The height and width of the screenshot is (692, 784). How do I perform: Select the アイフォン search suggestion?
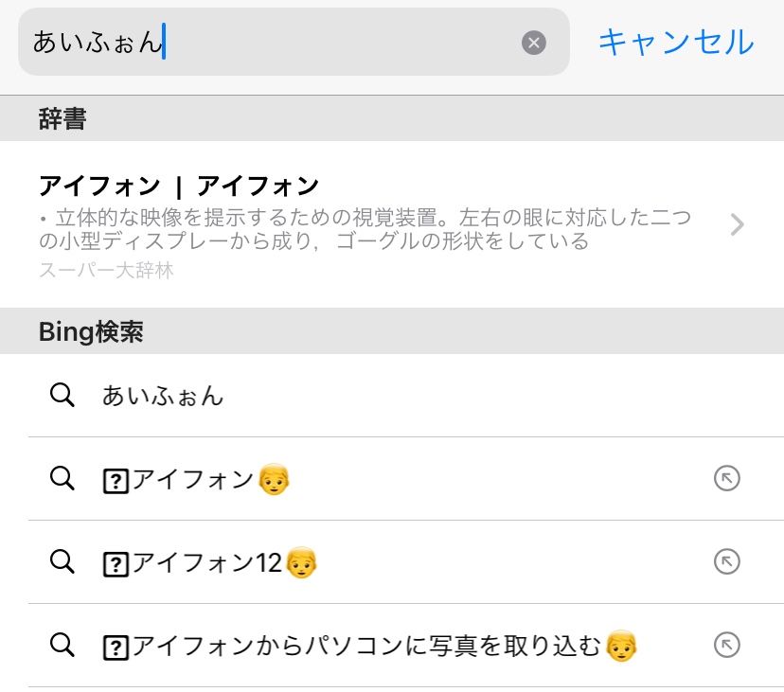click(194, 481)
